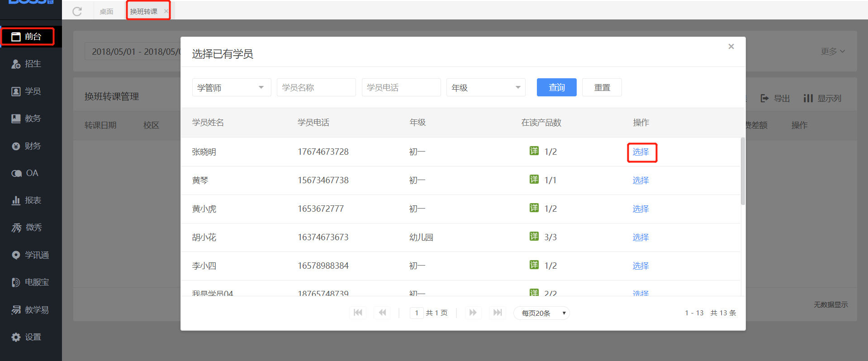Open product details icon for 李小四

pos(534,265)
